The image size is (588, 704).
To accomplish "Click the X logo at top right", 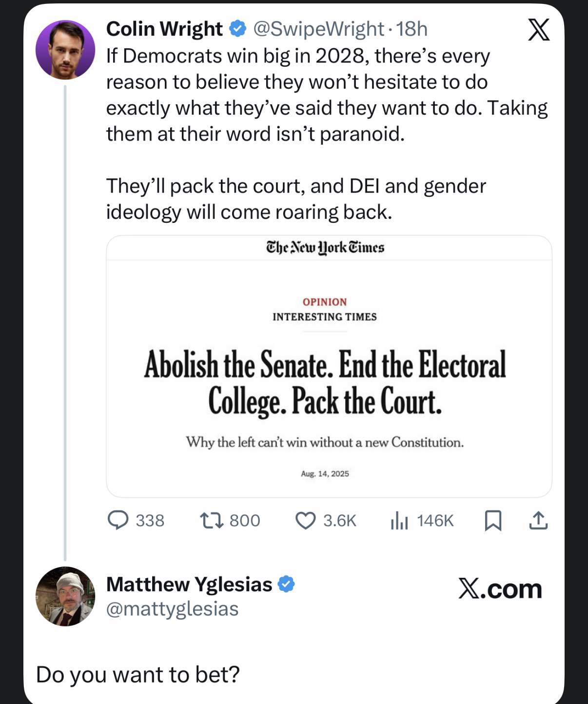I will pyautogui.click(x=539, y=30).
